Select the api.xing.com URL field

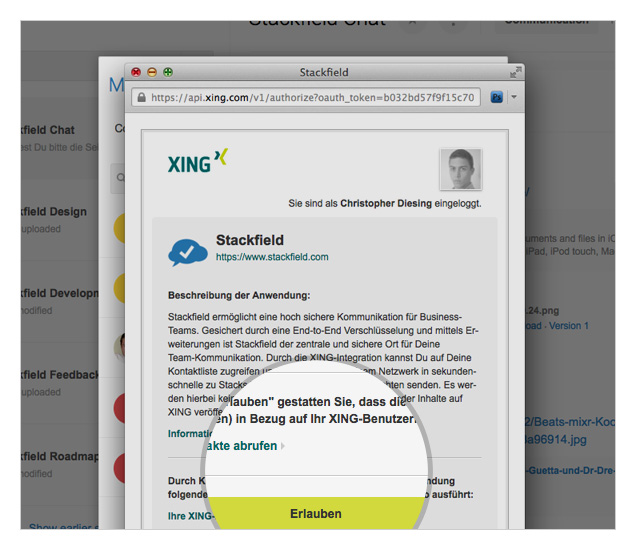point(306,97)
